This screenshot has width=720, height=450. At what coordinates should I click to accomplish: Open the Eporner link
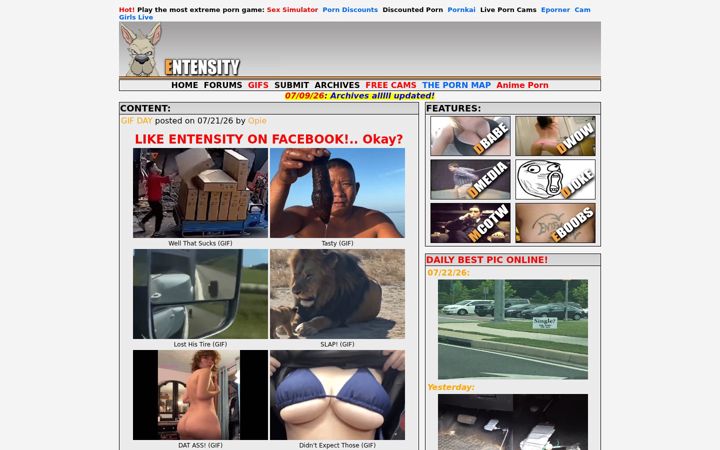click(x=555, y=10)
